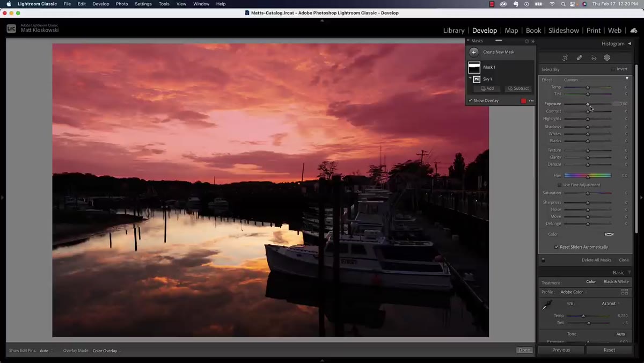Click the Create New Mask plus icon

(474, 52)
